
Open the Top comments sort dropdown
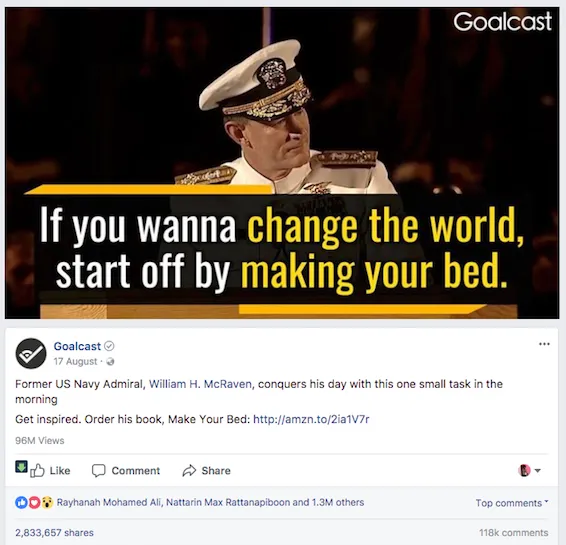(x=511, y=503)
